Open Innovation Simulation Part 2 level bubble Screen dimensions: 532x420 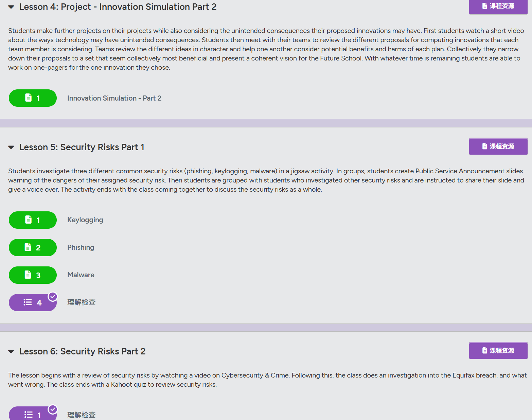[x=33, y=98]
